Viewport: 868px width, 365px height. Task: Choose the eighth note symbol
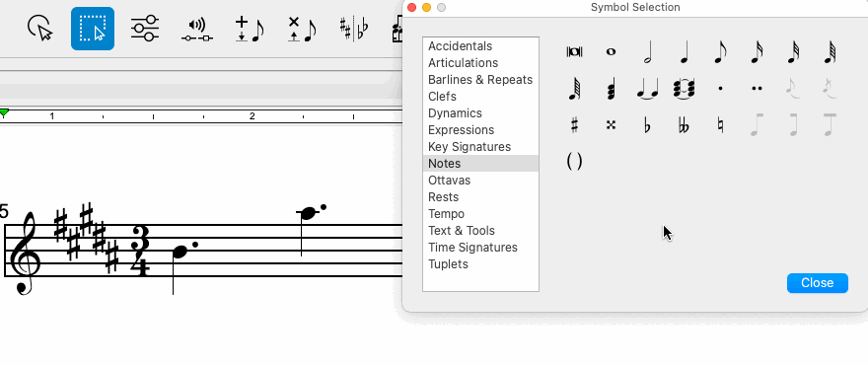(720, 52)
